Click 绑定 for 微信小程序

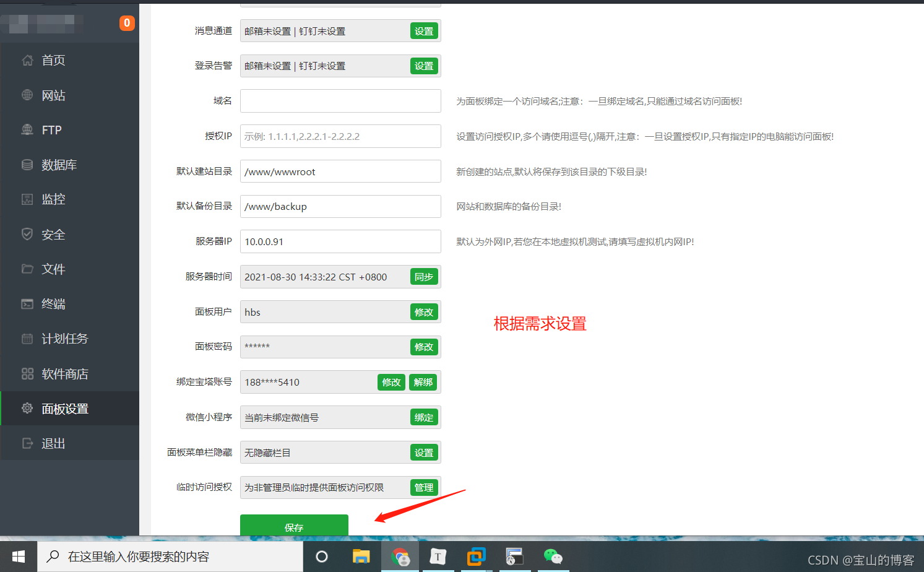click(x=424, y=418)
